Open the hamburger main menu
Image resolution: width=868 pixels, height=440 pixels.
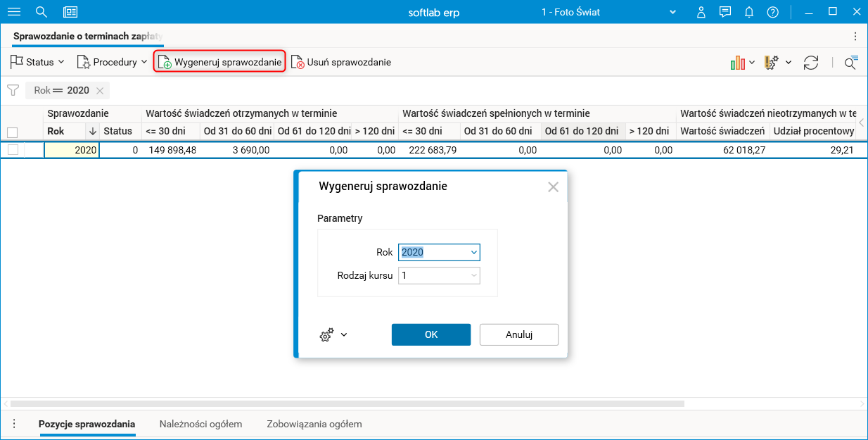point(13,12)
